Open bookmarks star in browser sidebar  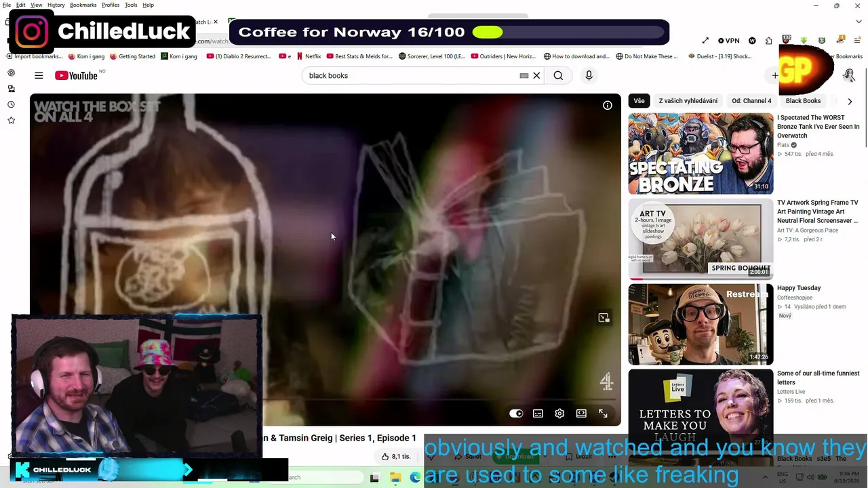(11, 120)
